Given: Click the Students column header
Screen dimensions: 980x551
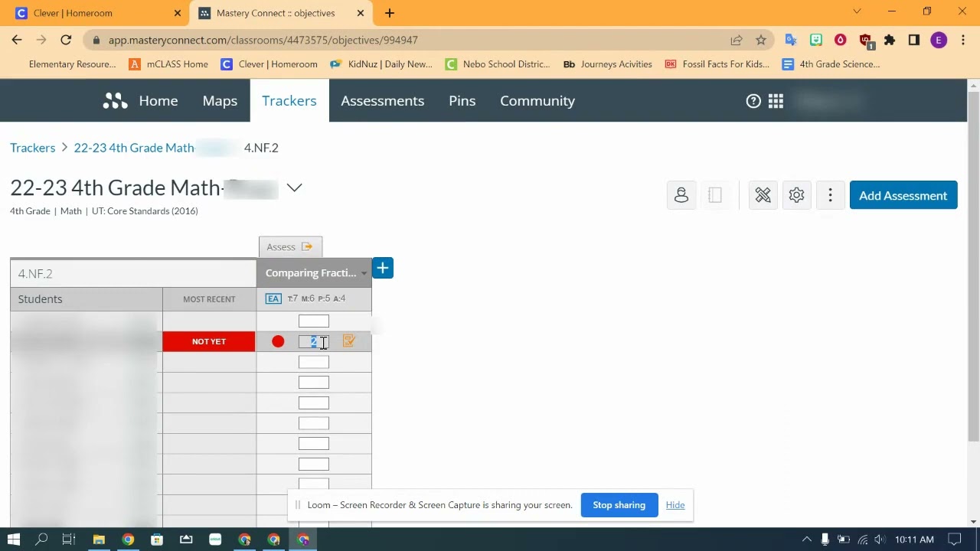Looking at the screenshot, I should pos(87,299).
